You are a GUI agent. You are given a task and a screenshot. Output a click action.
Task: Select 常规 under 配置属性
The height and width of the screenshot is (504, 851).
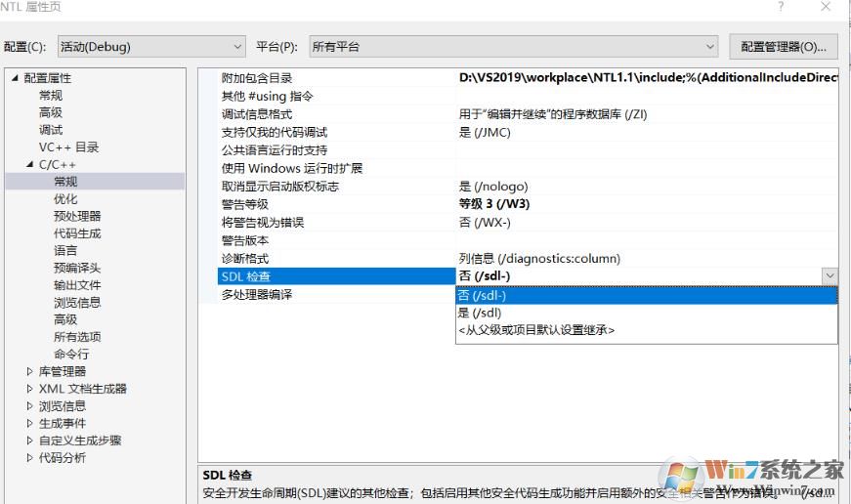[x=51, y=95]
